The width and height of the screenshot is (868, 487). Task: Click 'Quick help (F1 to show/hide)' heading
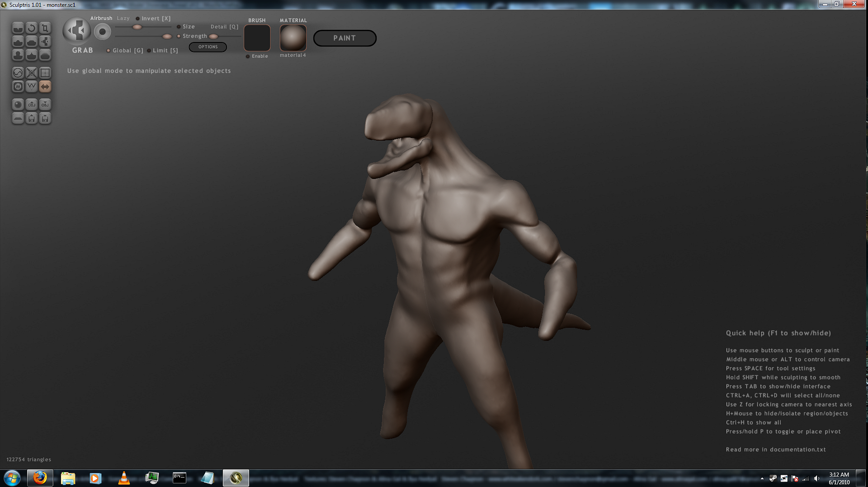[x=778, y=333]
